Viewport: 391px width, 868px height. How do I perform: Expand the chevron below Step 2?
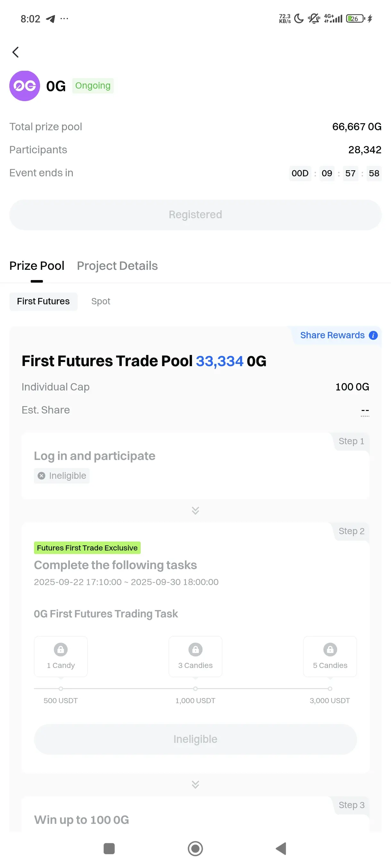tap(195, 784)
